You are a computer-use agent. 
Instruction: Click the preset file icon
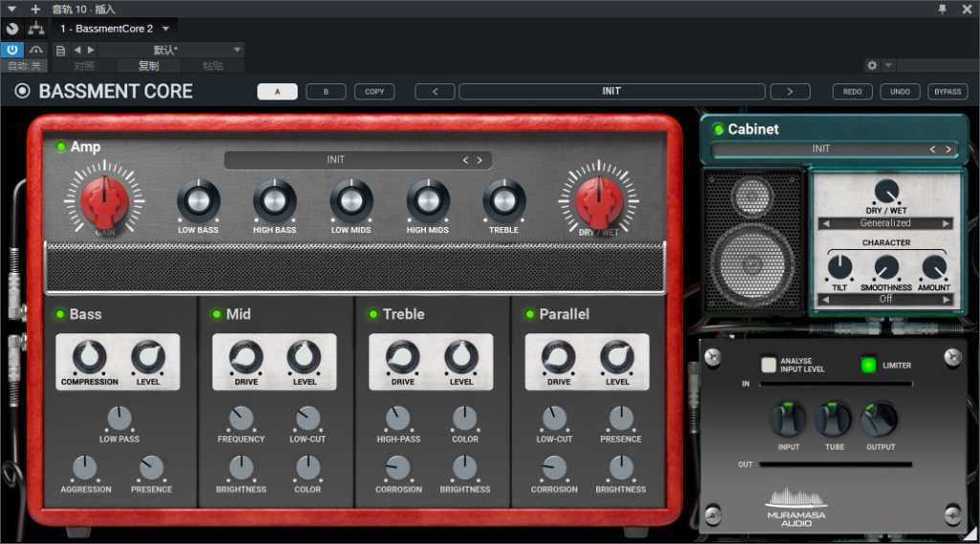coord(60,50)
